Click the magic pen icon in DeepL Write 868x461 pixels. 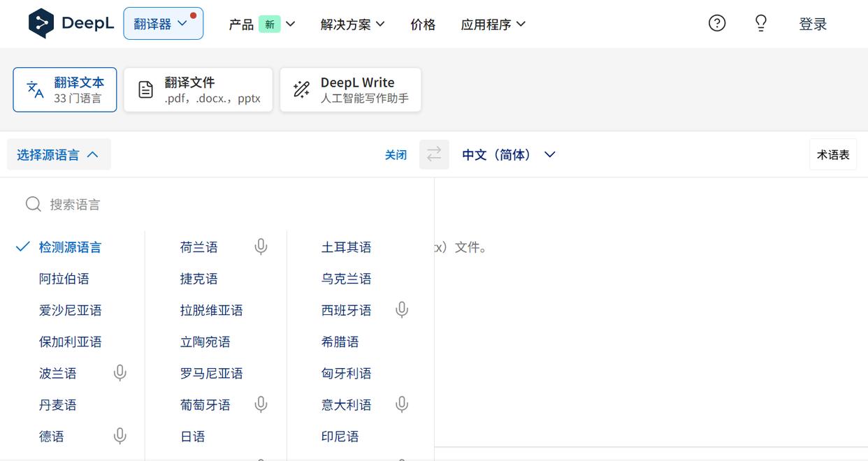point(301,89)
